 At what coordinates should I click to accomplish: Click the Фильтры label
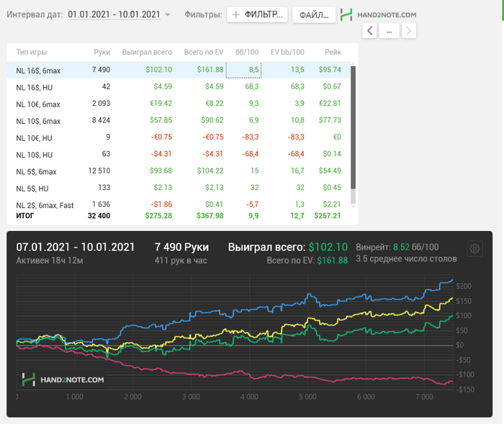(x=203, y=15)
